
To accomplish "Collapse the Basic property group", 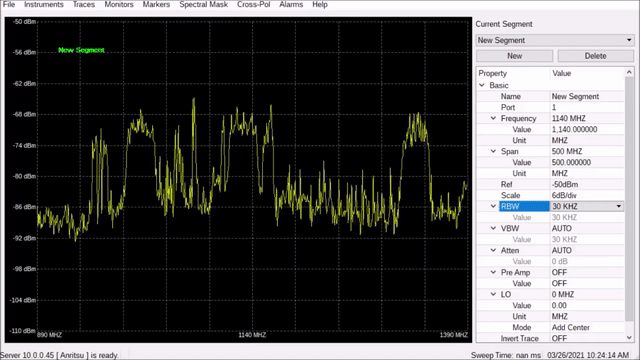I will pyautogui.click(x=482, y=85).
